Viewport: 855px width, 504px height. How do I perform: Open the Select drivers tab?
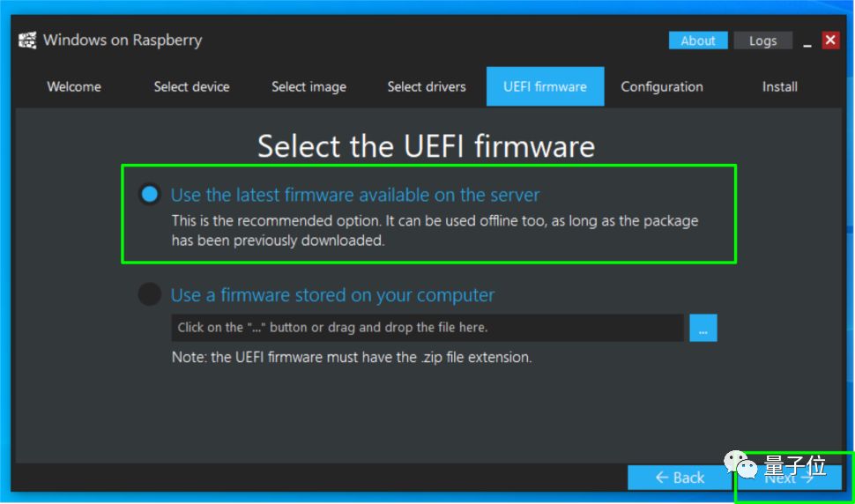pos(427,86)
